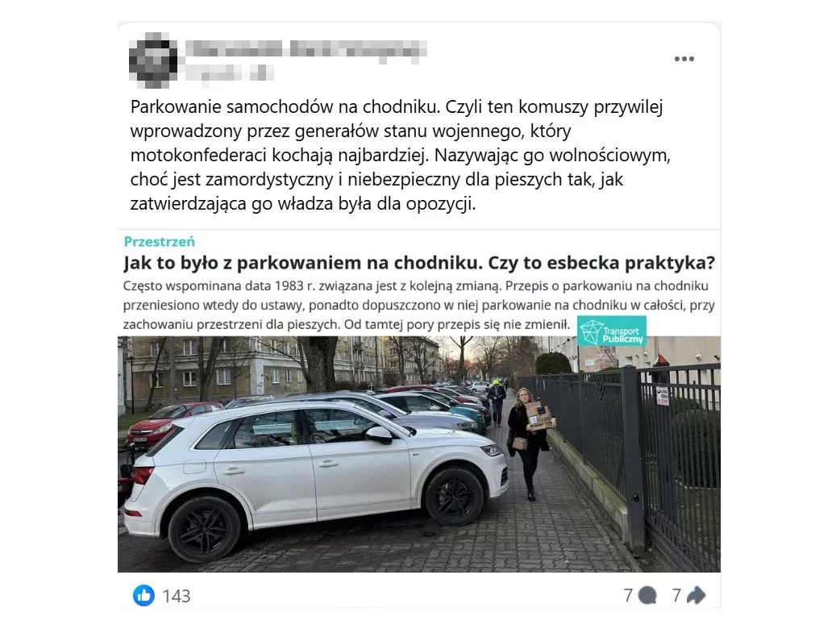
Task: Click the article excerpt mentioning 1983 r.
Action: (x=419, y=305)
